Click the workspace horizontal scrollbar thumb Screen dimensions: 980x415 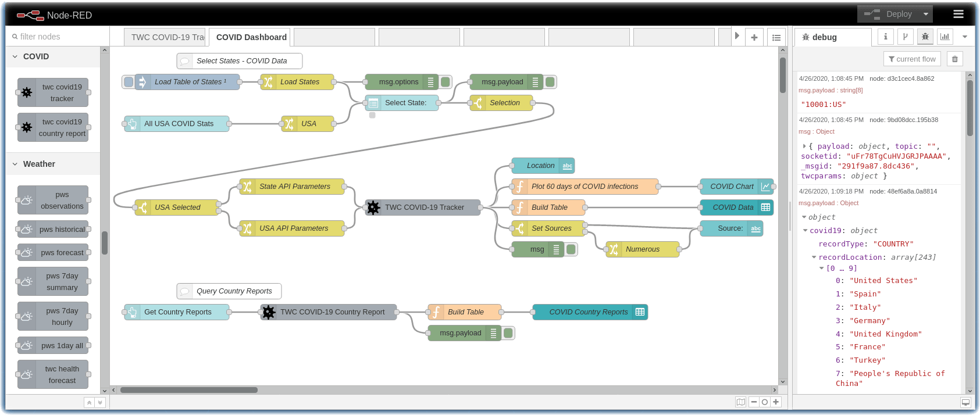click(x=188, y=390)
